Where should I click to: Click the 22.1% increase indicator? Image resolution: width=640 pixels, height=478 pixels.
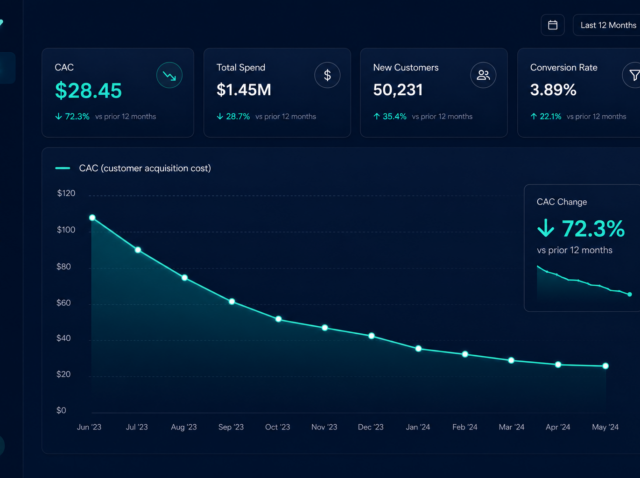click(546, 116)
